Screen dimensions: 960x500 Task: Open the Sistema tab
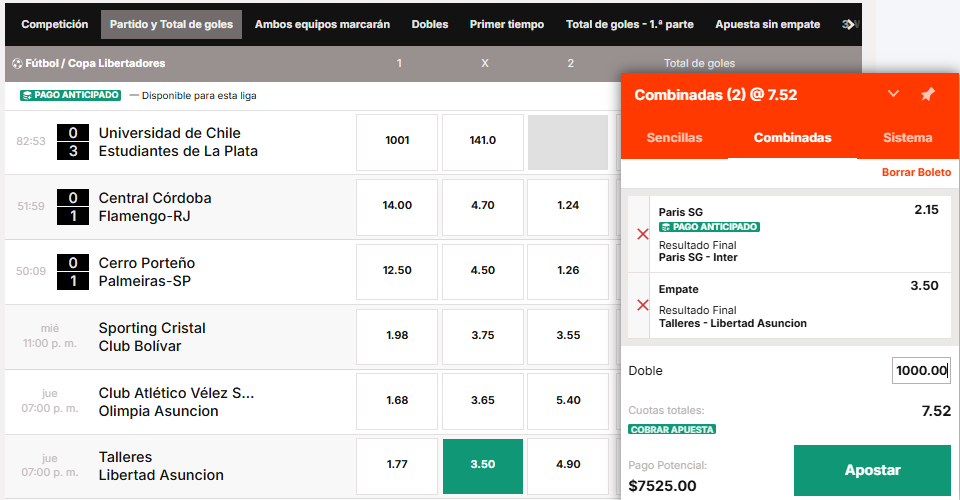pos(907,138)
